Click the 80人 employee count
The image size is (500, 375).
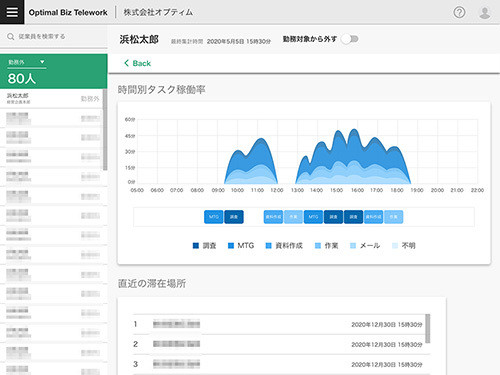(22, 79)
